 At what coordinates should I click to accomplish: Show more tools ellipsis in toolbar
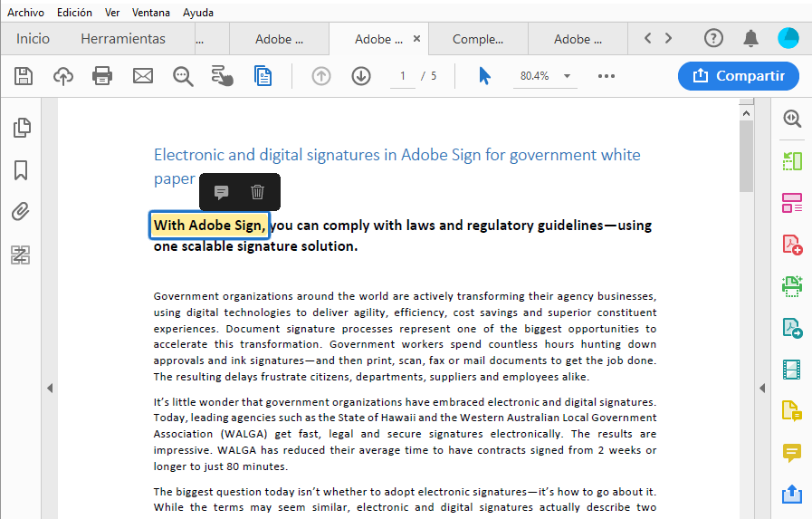coord(607,76)
